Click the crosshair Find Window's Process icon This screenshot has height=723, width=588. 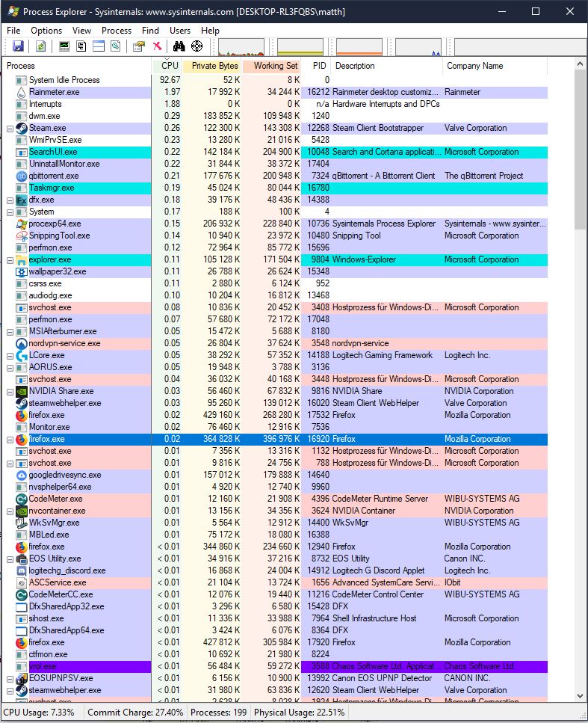click(196, 46)
